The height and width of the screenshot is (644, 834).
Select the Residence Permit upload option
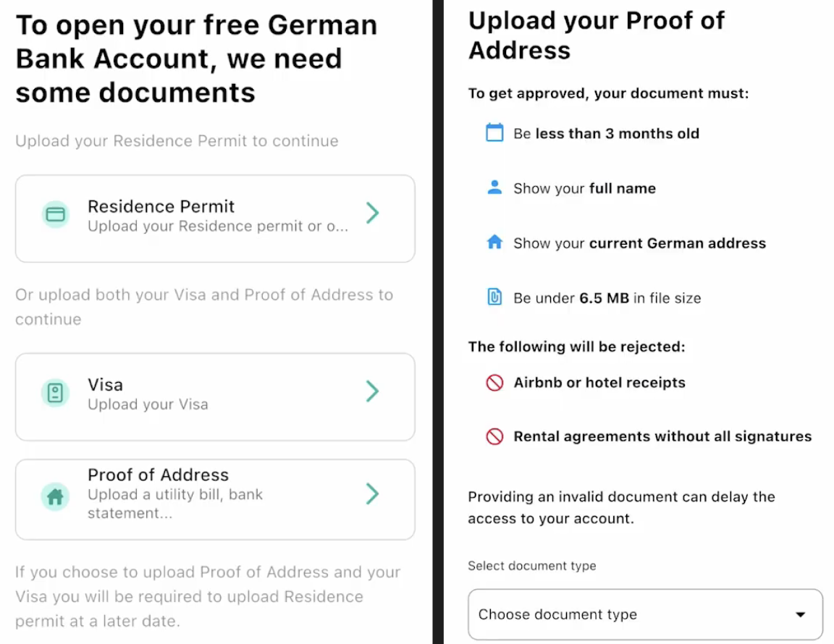[x=214, y=217]
